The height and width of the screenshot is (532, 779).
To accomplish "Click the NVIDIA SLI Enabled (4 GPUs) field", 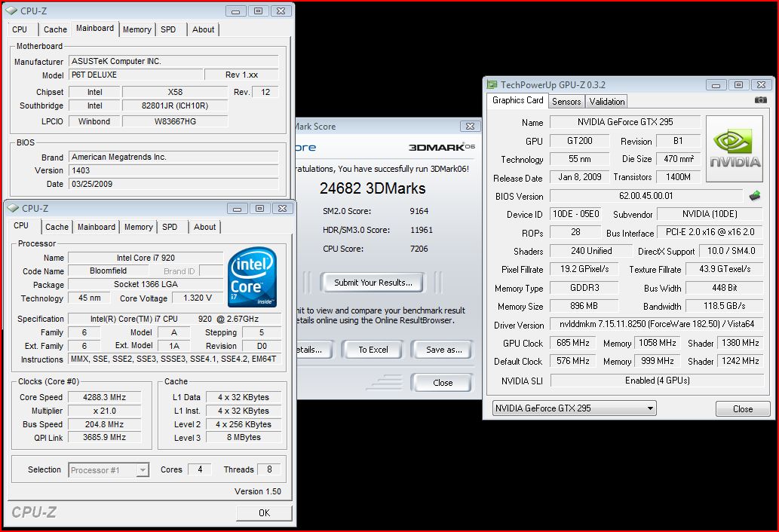I will (657, 381).
